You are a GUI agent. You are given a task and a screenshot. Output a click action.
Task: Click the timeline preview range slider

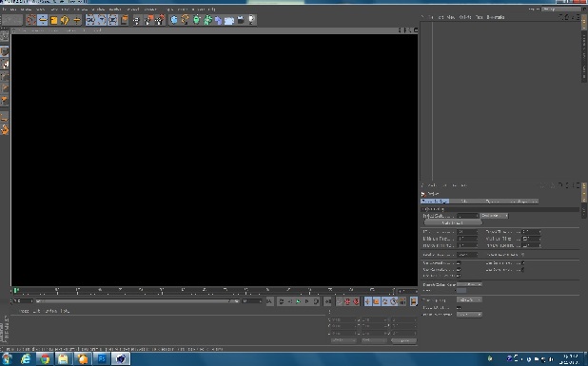tap(138, 301)
